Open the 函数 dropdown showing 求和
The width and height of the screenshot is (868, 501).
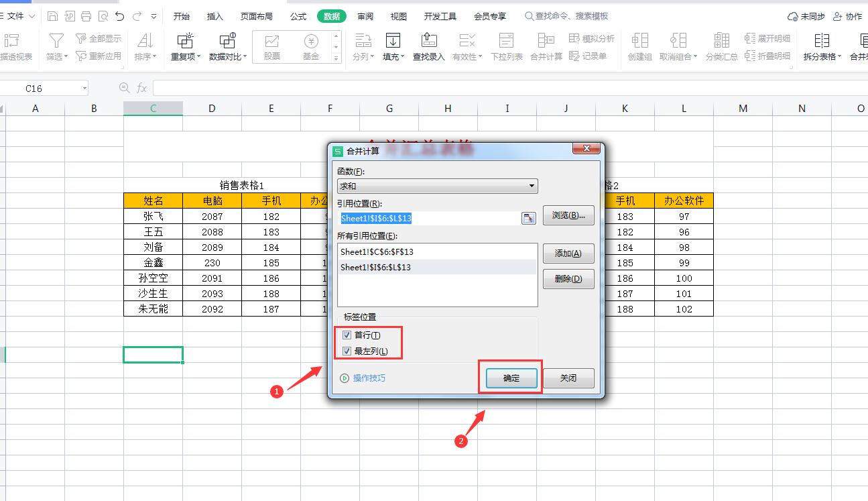437,186
